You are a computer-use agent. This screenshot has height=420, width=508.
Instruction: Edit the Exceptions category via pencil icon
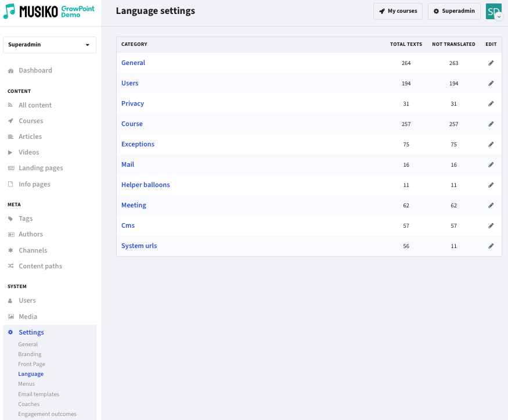coord(491,144)
